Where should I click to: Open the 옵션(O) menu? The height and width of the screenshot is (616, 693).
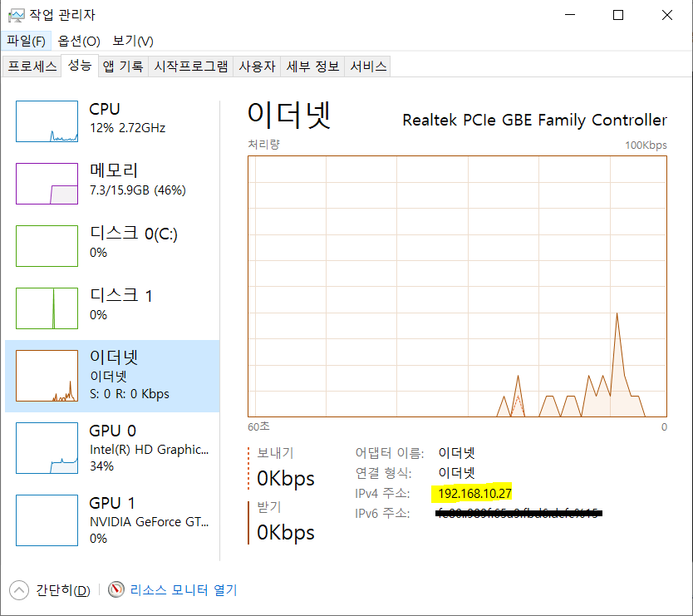point(79,41)
